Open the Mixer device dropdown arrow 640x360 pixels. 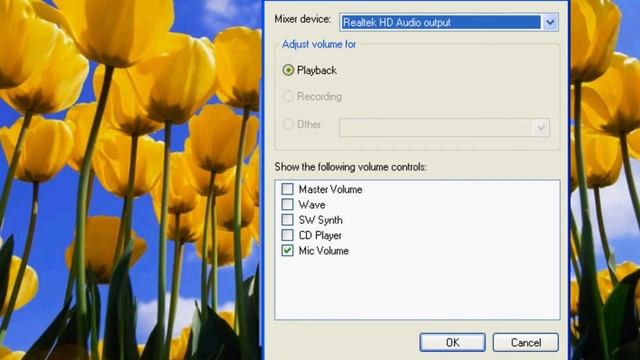(x=550, y=22)
